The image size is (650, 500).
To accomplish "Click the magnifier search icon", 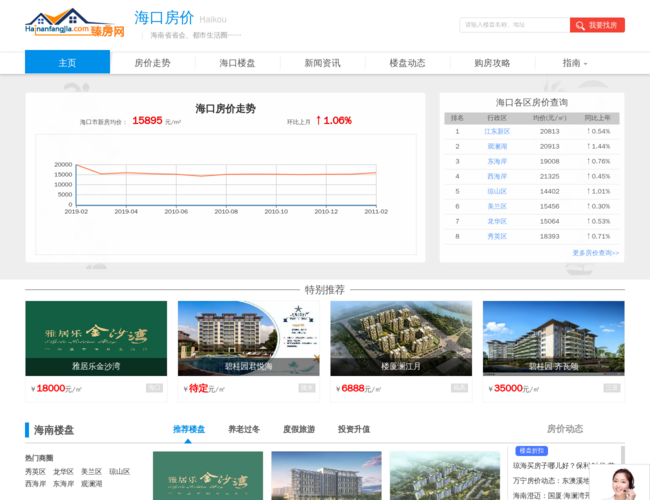I will tap(580, 25).
